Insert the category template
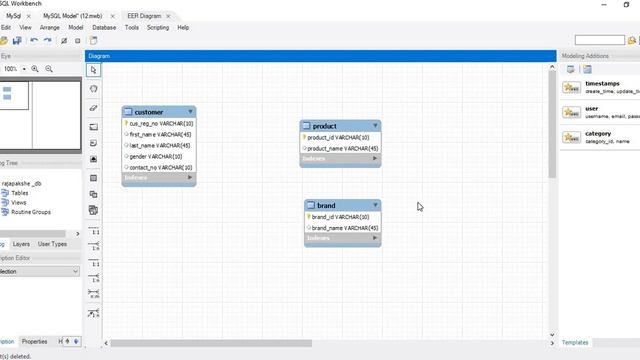 click(600, 137)
